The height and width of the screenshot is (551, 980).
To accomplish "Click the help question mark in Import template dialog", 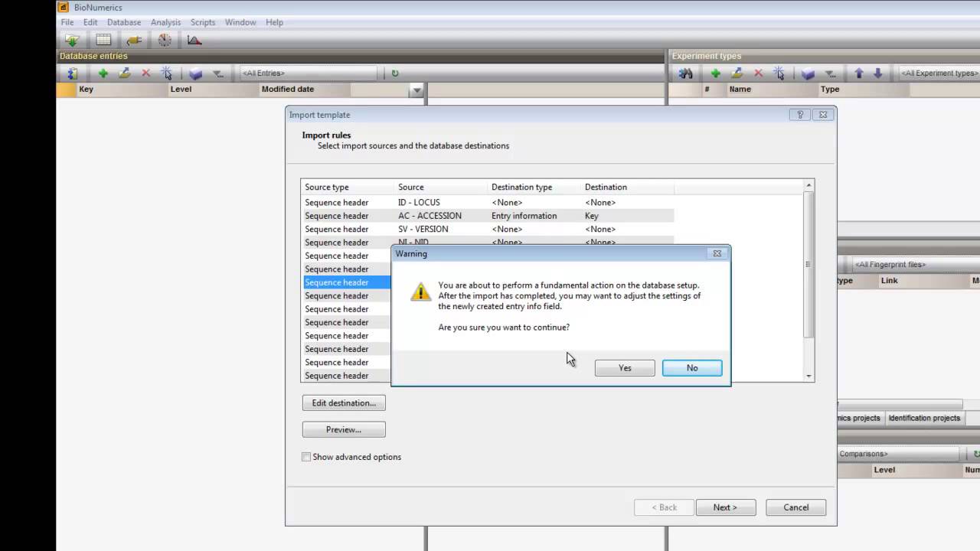I will pos(800,115).
